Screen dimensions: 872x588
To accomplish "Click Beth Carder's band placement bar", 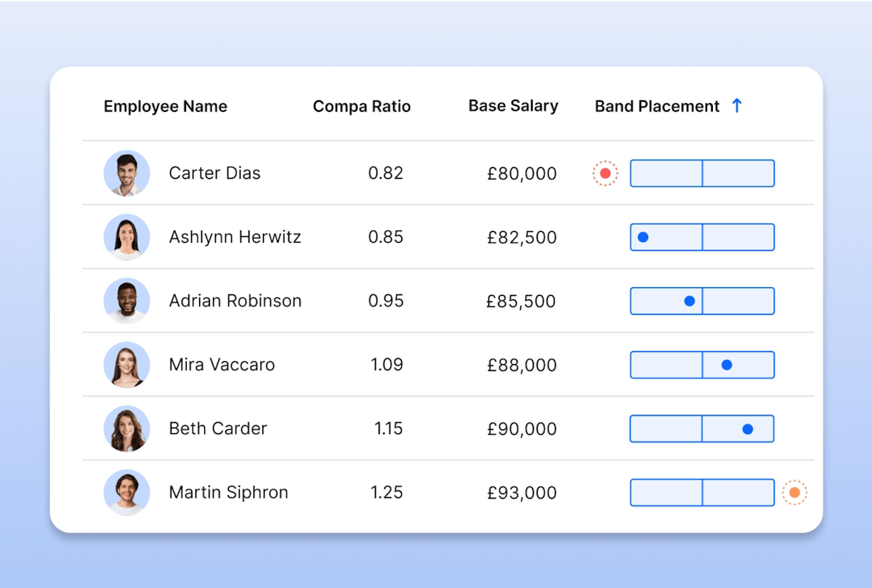I will (702, 428).
